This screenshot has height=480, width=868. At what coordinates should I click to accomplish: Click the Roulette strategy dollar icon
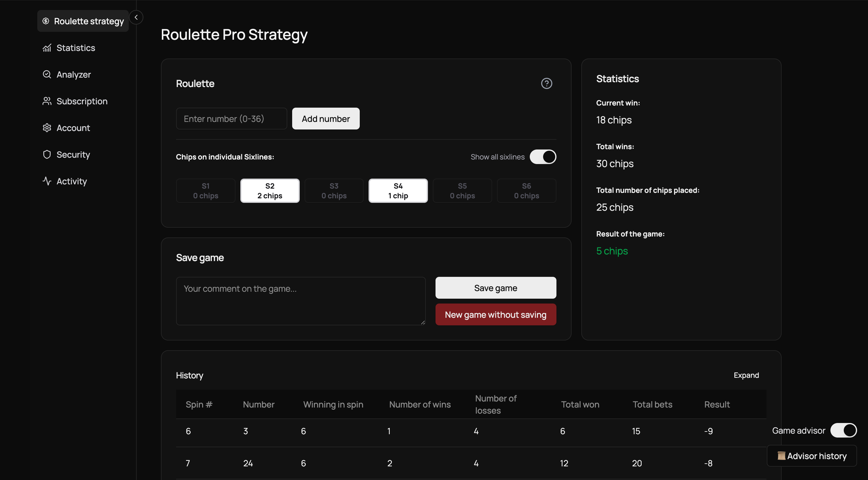point(46,21)
